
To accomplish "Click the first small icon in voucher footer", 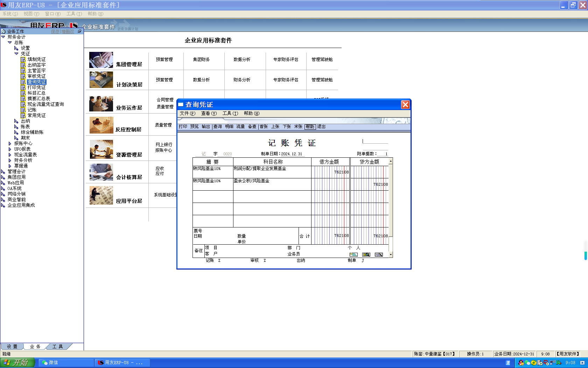I will [353, 254].
